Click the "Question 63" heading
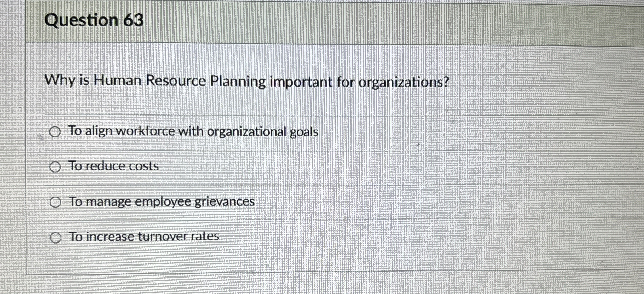644x294 pixels. point(94,20)
